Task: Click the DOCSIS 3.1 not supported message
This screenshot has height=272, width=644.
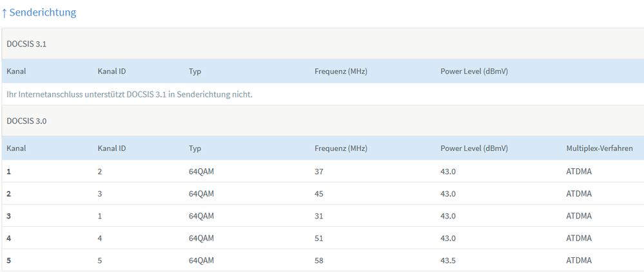Action: point(129,95)
